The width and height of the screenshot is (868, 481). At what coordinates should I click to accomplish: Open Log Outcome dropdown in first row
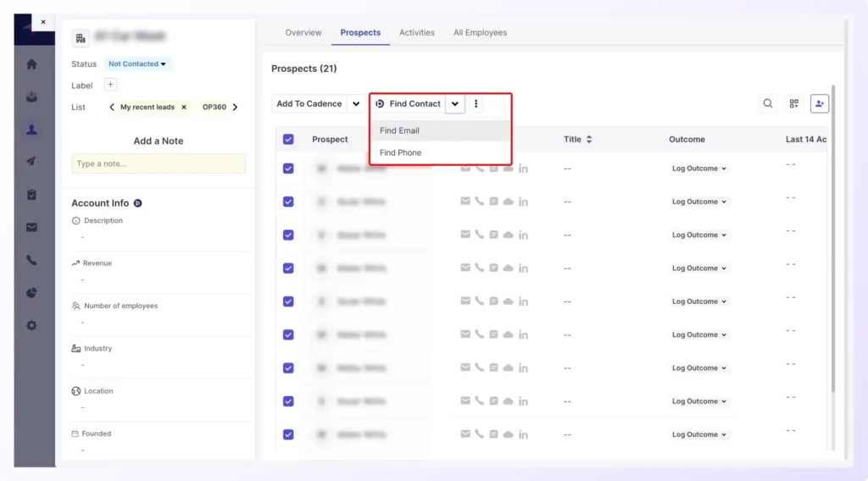point(699,168)
